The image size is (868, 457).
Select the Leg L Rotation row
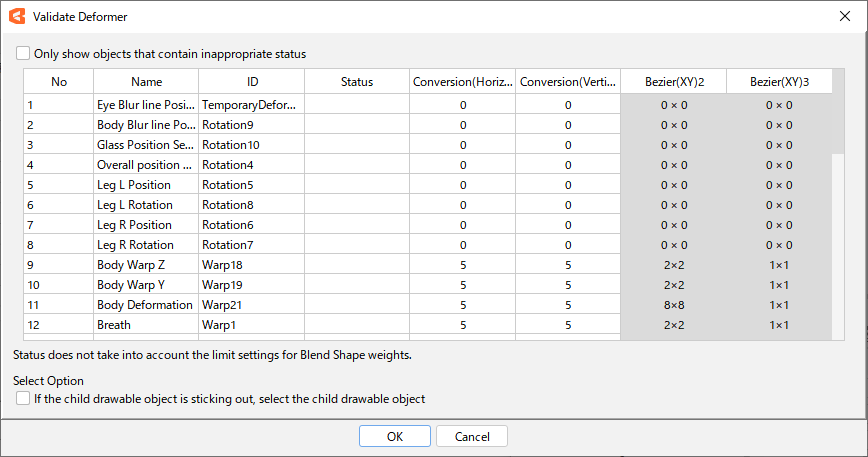point(428,205)
